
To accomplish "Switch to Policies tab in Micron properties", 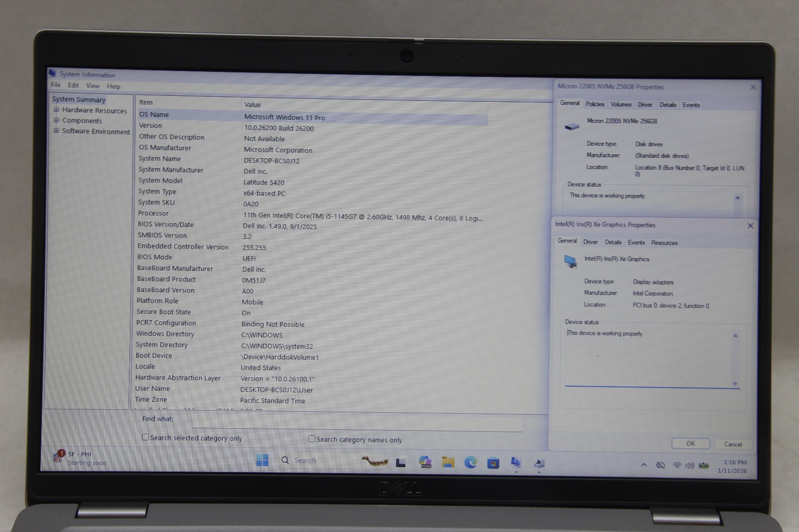I will (x=595, y=104).
